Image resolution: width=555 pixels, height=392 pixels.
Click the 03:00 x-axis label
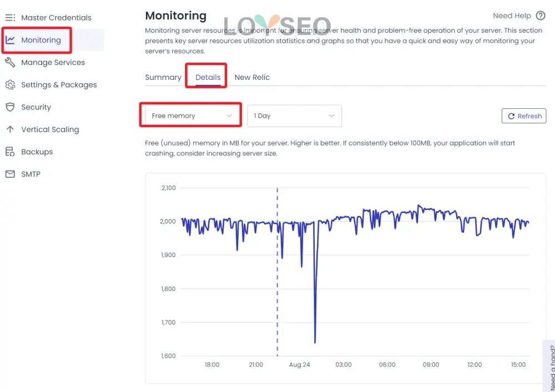coord(344,364)
